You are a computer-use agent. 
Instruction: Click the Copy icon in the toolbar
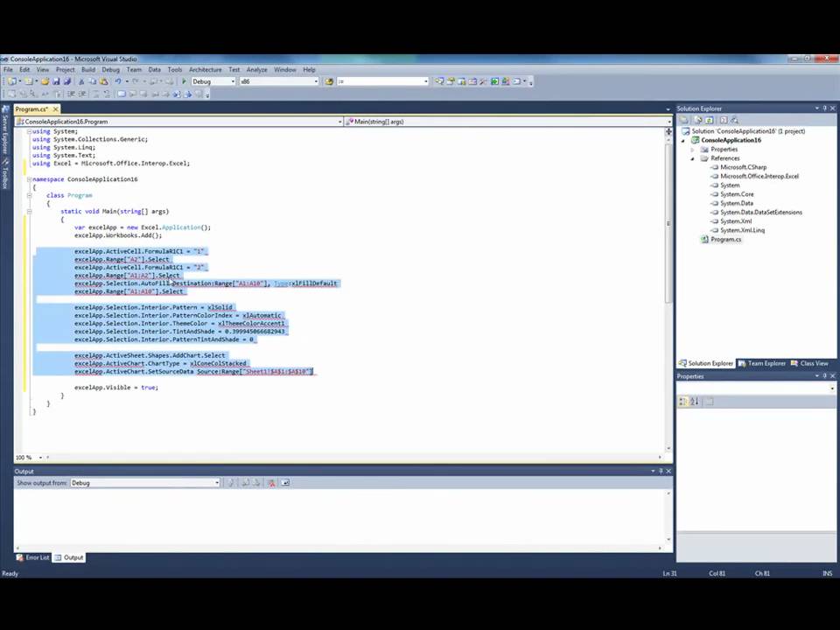tap(92, 81)
